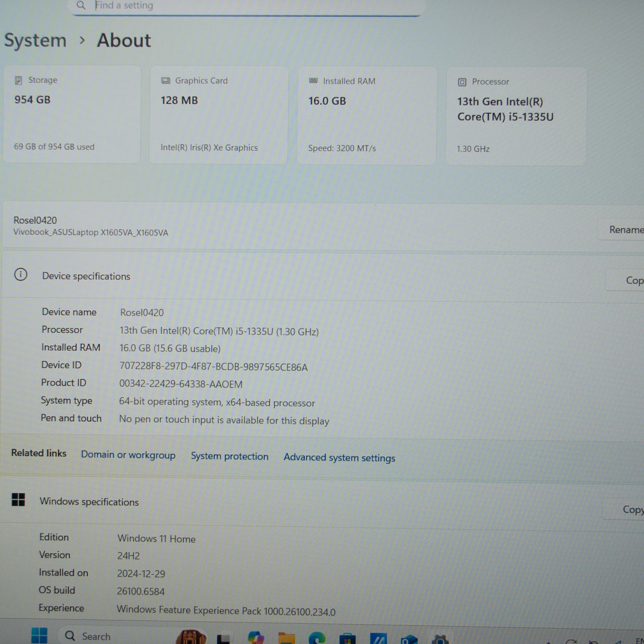The height and width of the screenshot is (644, 644).
Task: Click the Task View icon in the taskbar
Action: [x=223, y=638]
